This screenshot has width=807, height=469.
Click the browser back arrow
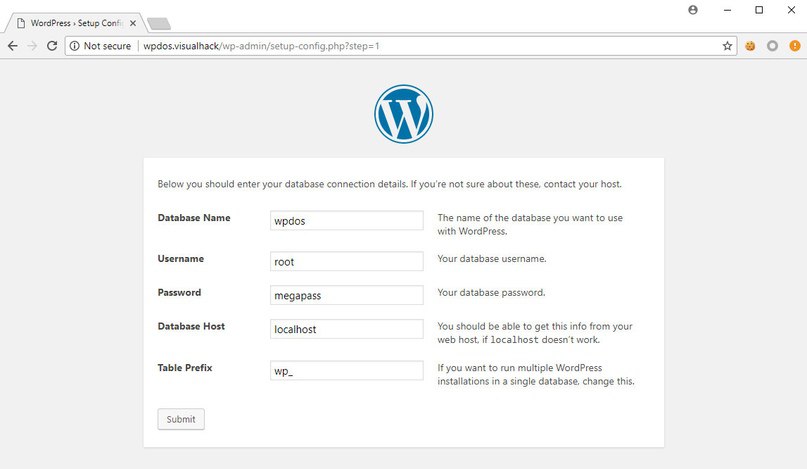(x=12, y=46)
